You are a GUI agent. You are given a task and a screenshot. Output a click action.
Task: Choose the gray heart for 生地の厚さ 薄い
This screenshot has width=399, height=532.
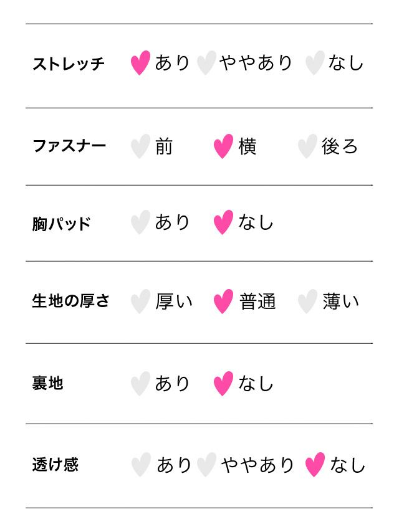point(307,302)
